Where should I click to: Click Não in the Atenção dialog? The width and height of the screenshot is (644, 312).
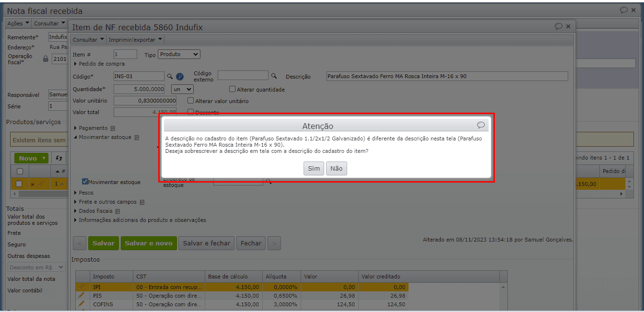tap(337, 169)
